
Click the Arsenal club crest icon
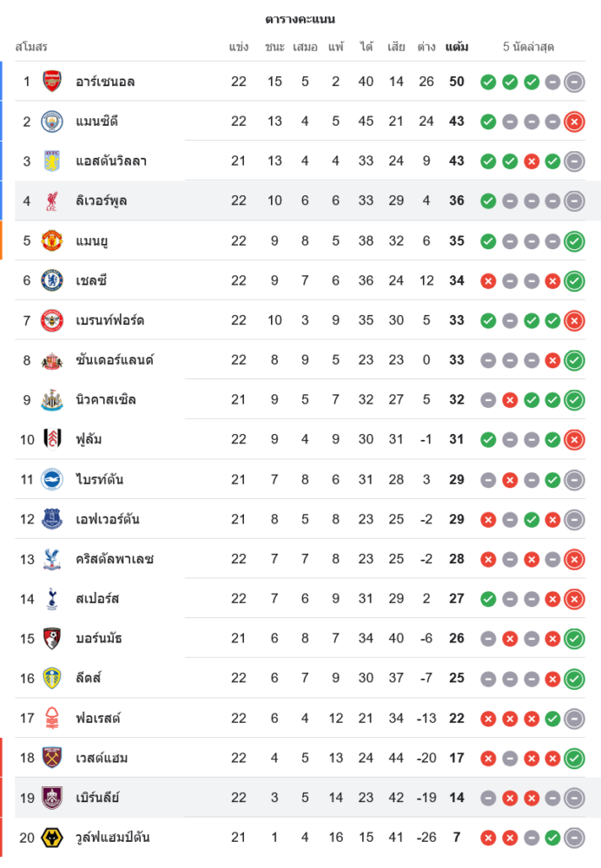[52, 82]
